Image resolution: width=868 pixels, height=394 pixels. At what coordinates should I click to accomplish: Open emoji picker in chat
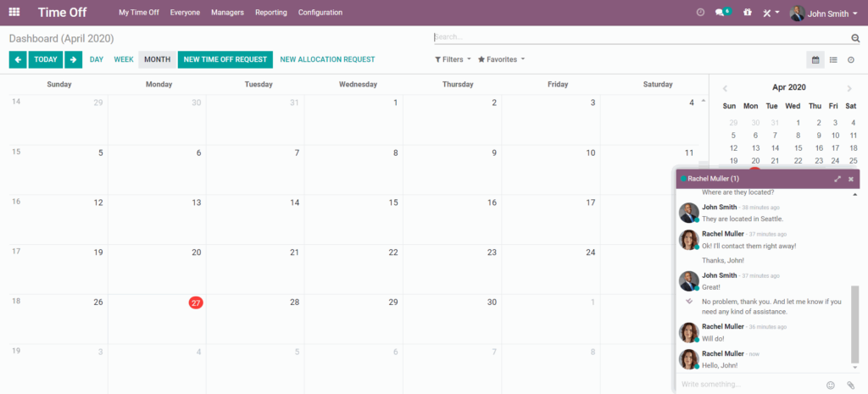click(x=831, y=385)
